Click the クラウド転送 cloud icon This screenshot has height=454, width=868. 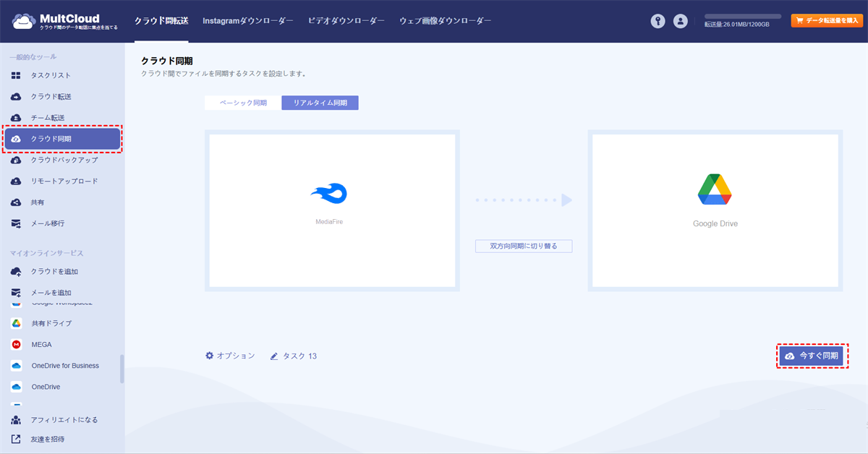pyautogui.click(x=16, y=96)
